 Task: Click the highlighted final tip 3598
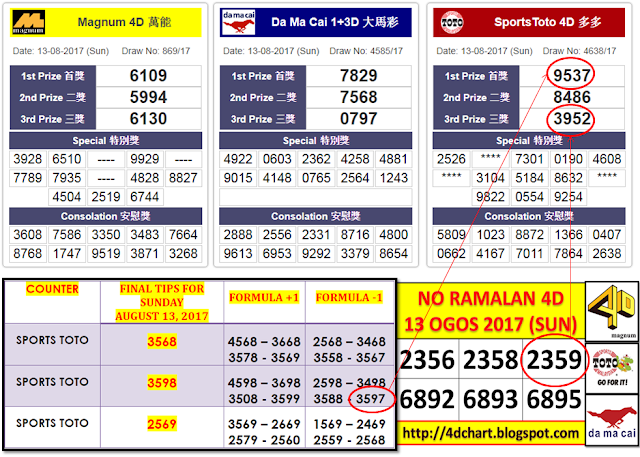pyautogui.click(x=162, y=383)
